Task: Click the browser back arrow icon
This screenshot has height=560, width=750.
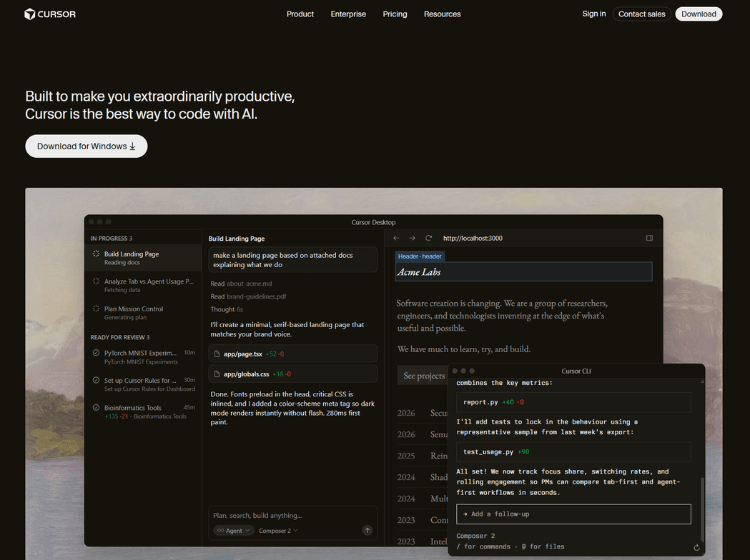Action: pyautogui.click(x=396, y=238)
